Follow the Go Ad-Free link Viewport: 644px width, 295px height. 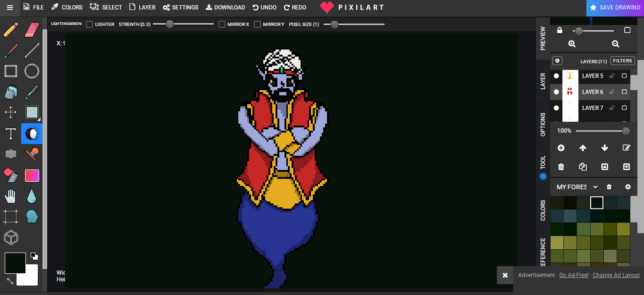tap(574, 275)
